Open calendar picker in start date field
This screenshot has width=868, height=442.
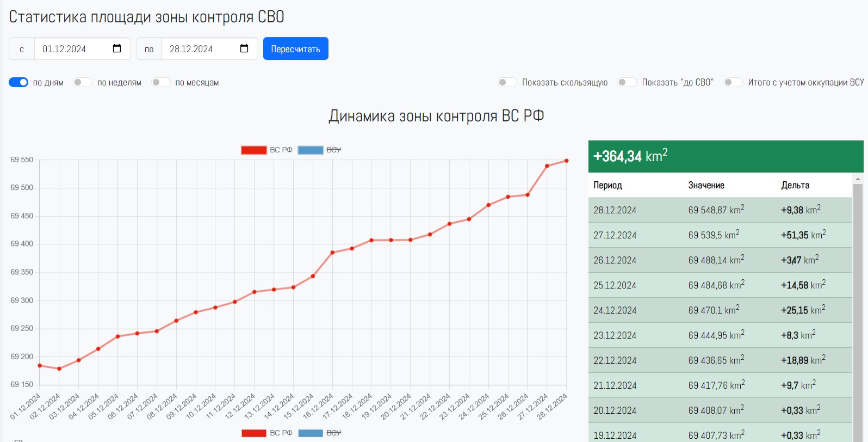pos(117,48)
